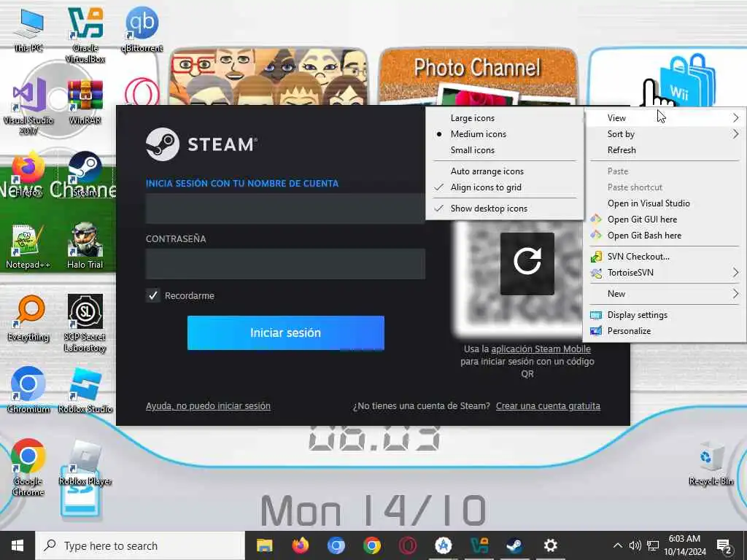Open network status in system tray
The height and width of the screenshot is (560, 747).
653,545
